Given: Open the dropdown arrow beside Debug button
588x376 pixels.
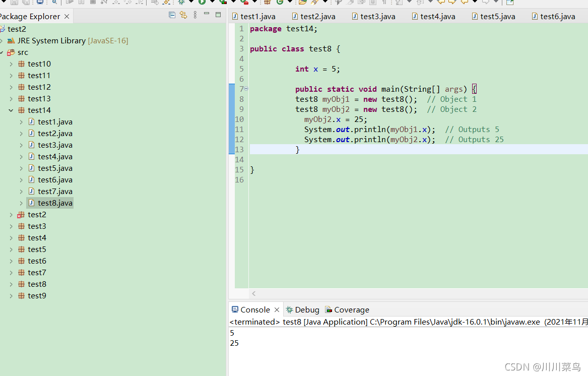Looking at the screenshot, I should pyautogui.click(x=191, y=2).
